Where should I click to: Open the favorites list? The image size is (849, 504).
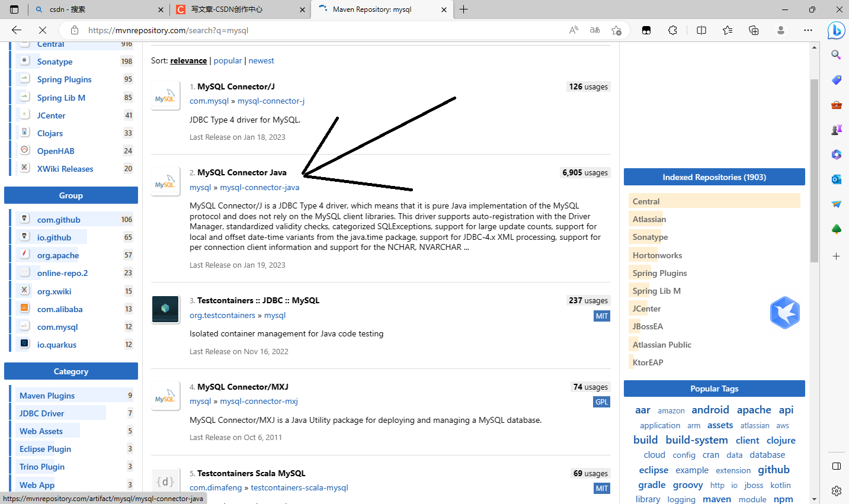[x=728, y=30]
